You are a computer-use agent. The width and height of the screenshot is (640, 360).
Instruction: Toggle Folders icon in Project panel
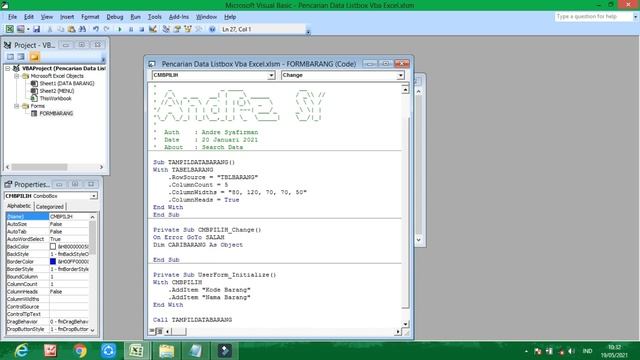(35, 57)
